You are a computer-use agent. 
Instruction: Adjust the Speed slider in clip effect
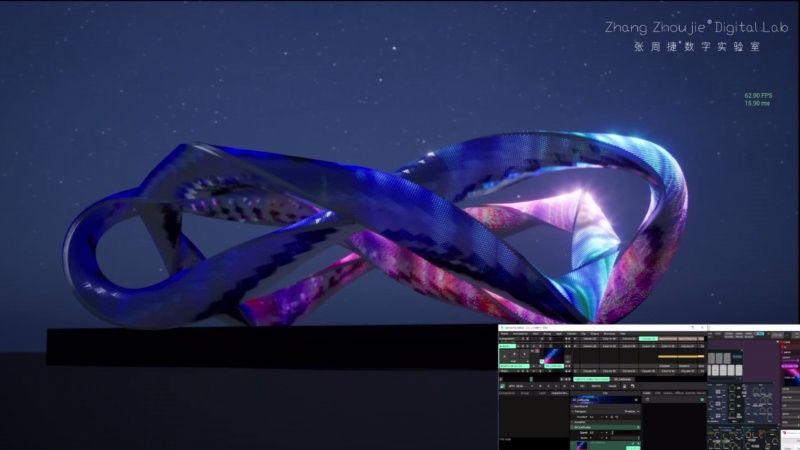626,433
